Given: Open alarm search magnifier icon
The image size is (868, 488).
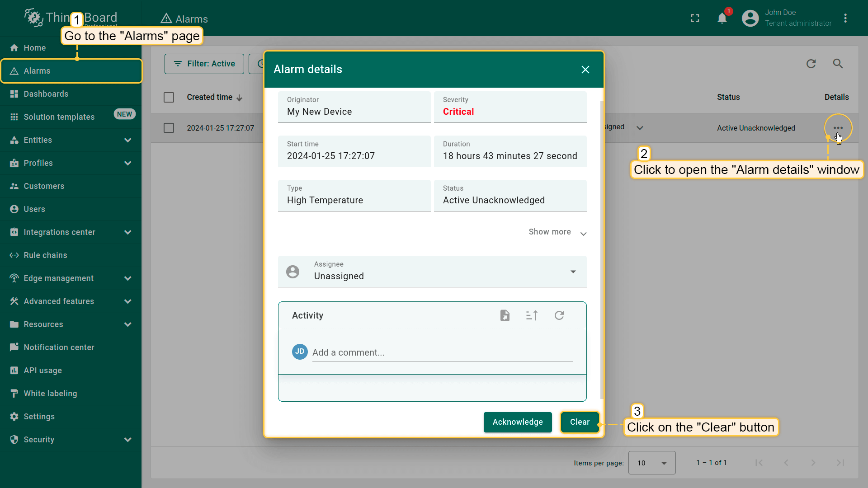Looking at the screenshot, I should coord(838,64).
